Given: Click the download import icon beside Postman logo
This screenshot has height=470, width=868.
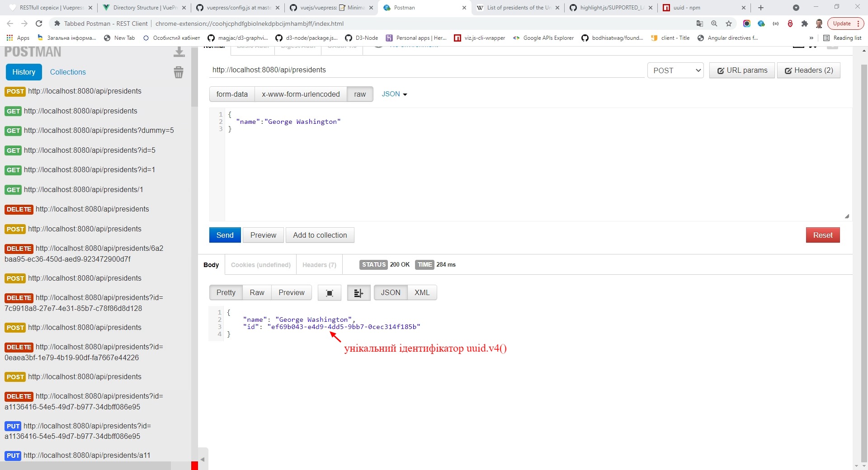Looking at the screenshot, I should coord(179,52).
